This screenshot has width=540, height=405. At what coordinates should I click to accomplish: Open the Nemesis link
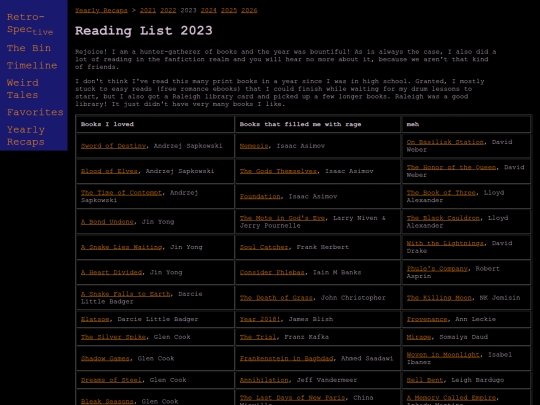tap(254, 146)
